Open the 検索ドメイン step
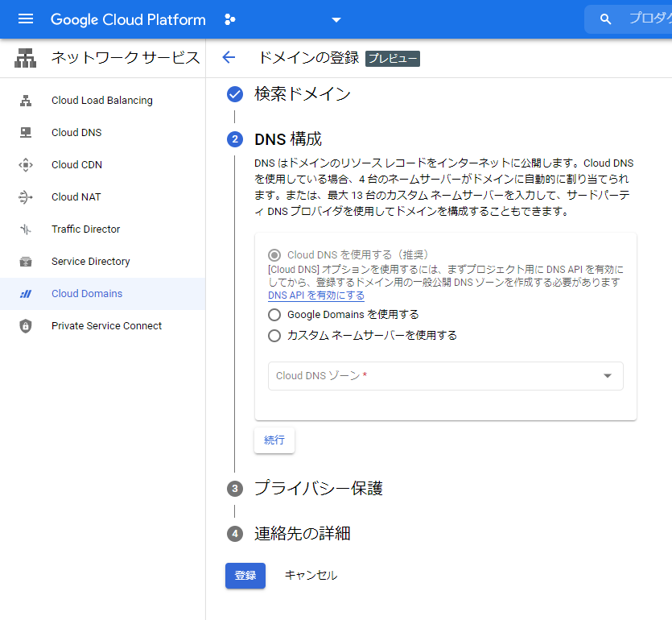 [x=303, y=94]
